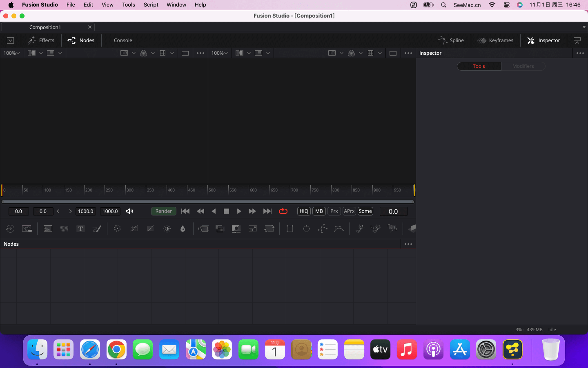This screenshot has height=368, width=588.
Task: Click the current time field
Action: (x=393, y=211)
